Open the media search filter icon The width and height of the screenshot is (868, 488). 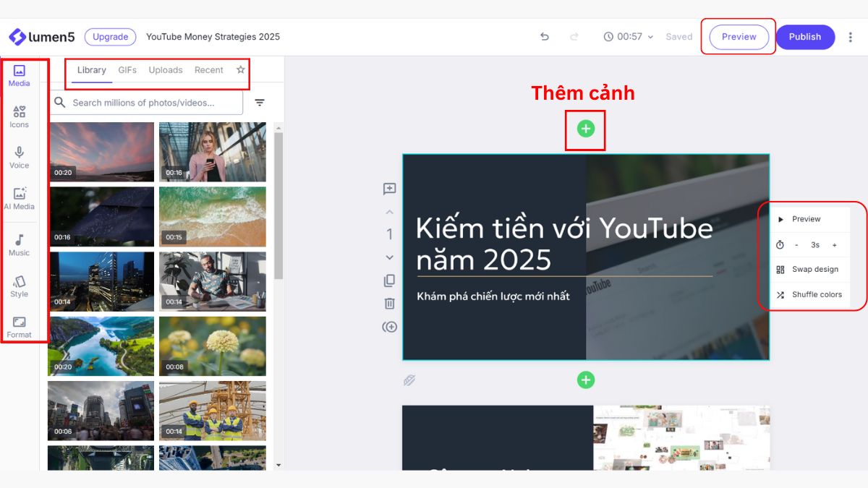click(260, 103)
